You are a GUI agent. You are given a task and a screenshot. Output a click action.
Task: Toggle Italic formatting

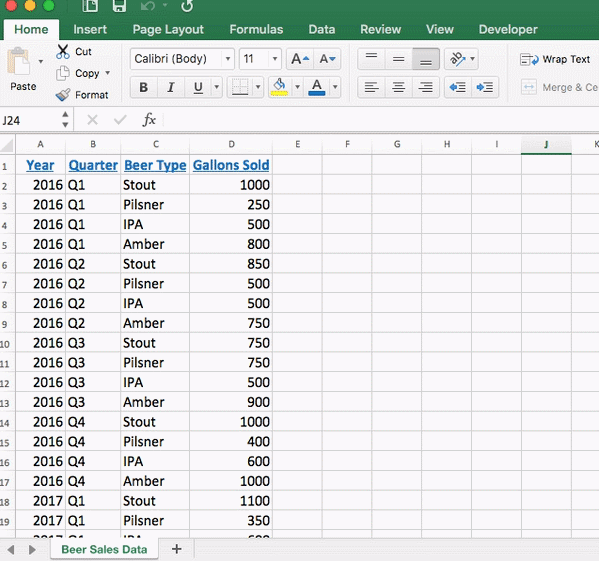coord(171,87)
